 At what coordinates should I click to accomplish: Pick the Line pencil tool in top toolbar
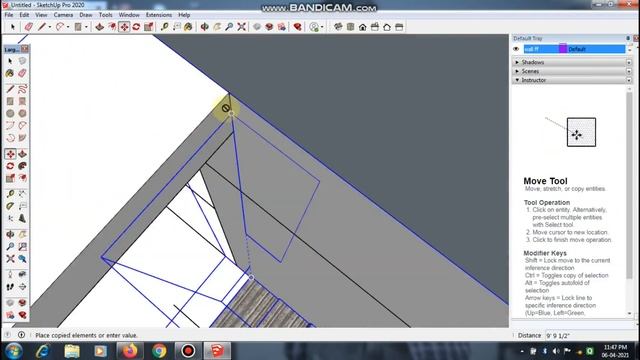42,27
